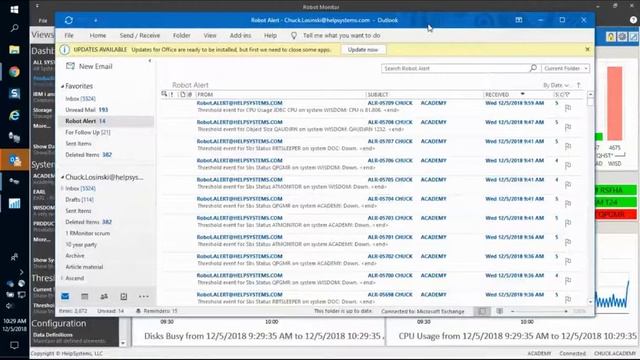Click inside Search Robot Alert field
Image resolution: width=640 pixels, height=360 pixels.
coord(455,68)
